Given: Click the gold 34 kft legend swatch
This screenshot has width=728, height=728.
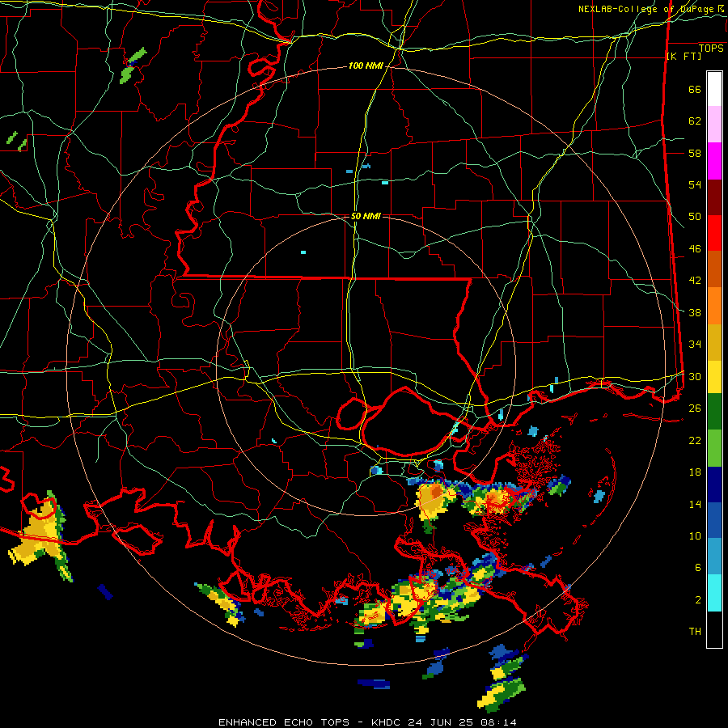Looking at the screenshot, I should coord(714,342).
